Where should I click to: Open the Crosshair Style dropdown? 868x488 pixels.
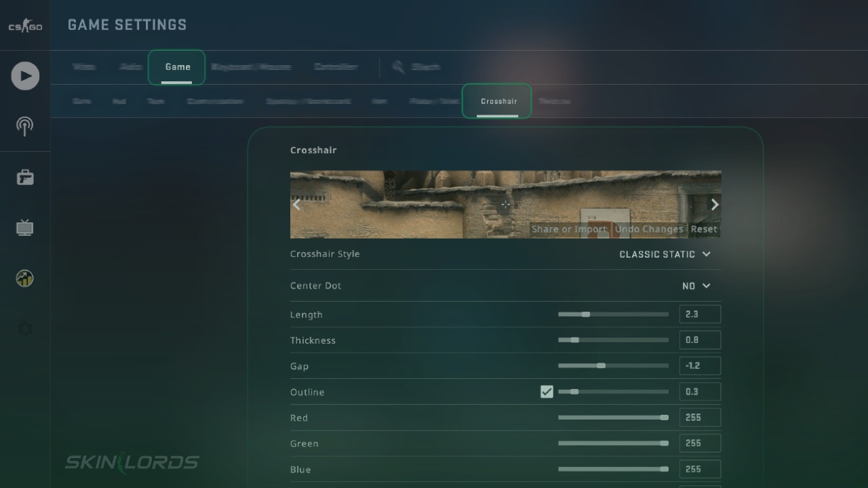point(665,254)
